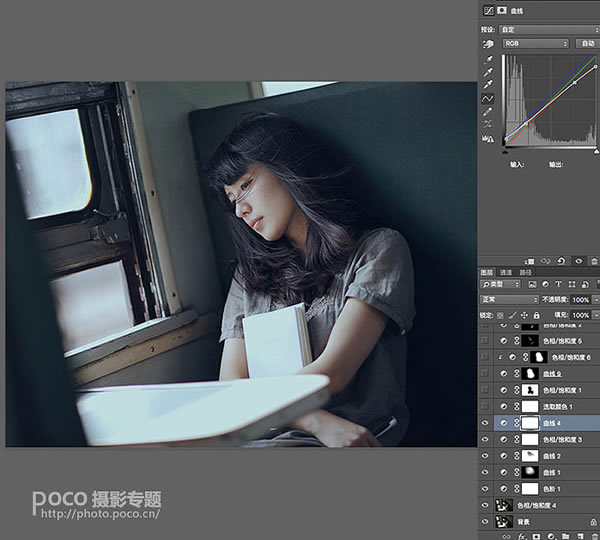600x540 pixels.
Task: Click the fx layer style icon
Action: [x=522, y=537]
